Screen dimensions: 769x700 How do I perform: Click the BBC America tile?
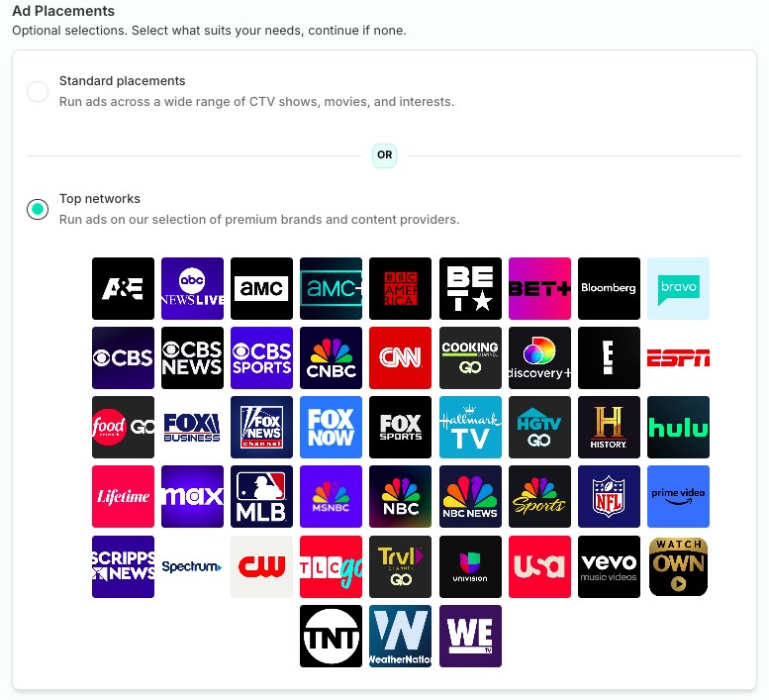point(400,288)
